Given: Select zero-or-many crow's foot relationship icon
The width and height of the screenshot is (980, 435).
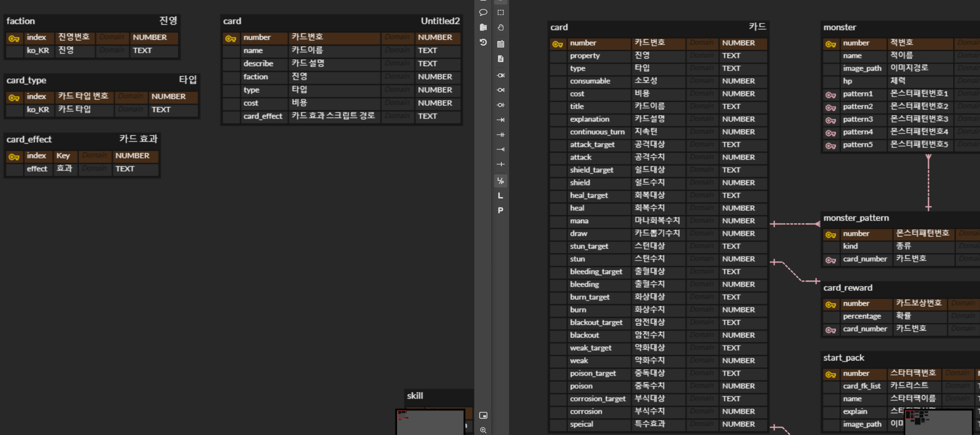Looking at the screenshot, I should pyautogui.click(x=501, y=90).
